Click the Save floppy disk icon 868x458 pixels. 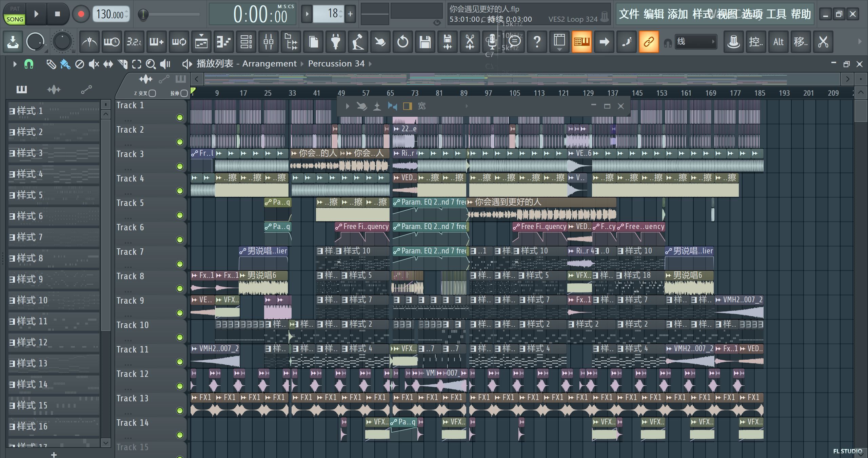click(x=425, y=42)
